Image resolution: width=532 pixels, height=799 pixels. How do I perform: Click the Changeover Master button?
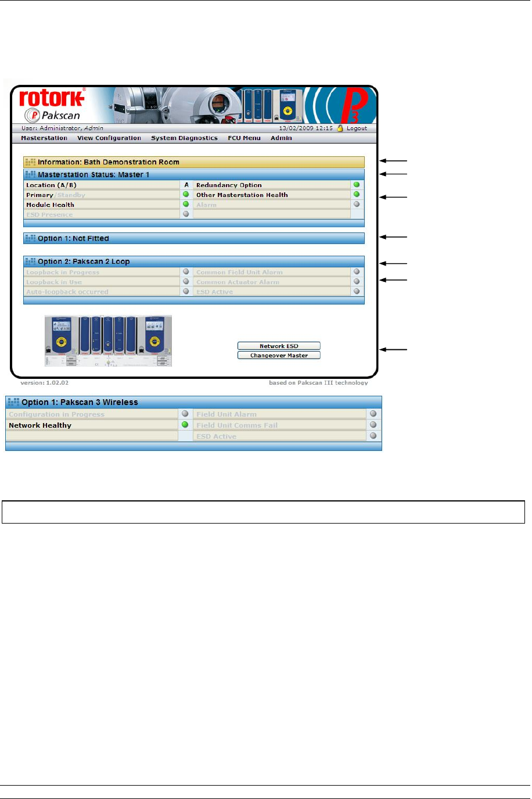pyautogui.click(x=279, y=355)
